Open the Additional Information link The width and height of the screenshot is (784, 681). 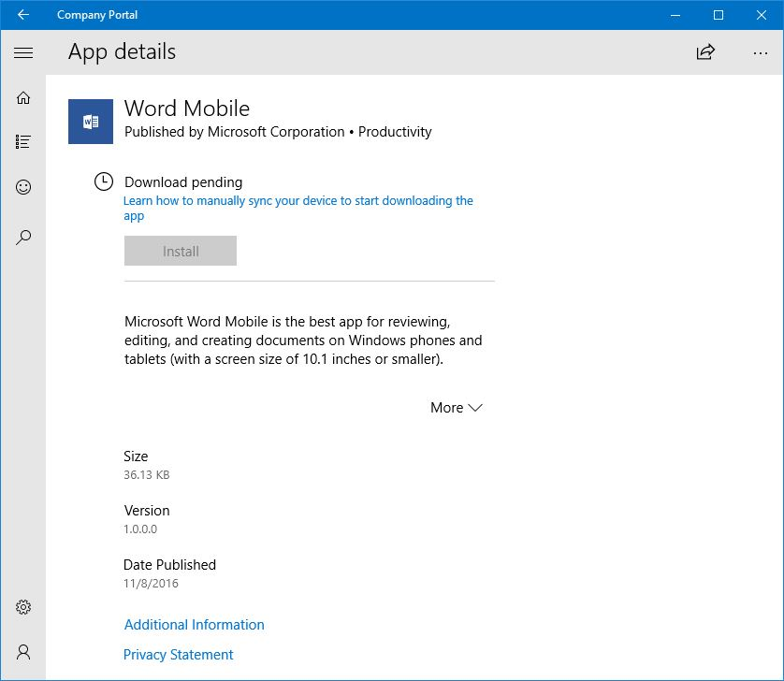(194, 625)
